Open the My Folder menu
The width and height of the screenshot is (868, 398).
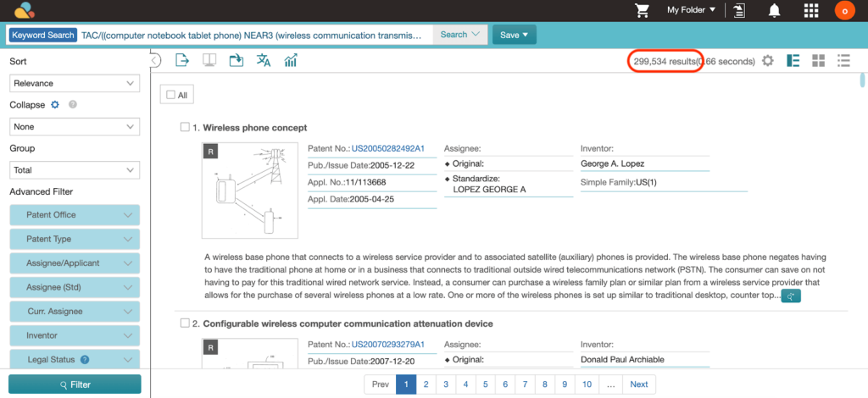click(x=690, y=10)
